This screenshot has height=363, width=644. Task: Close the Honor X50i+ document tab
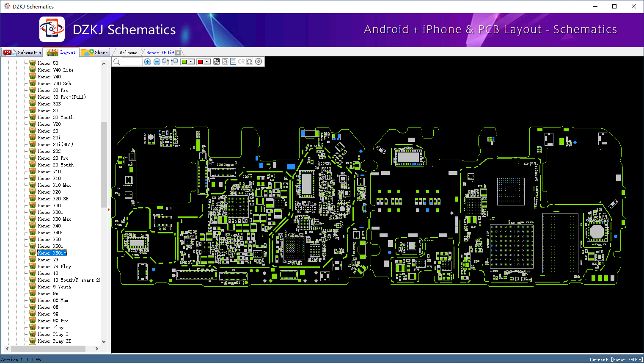[x=178, y=53]
